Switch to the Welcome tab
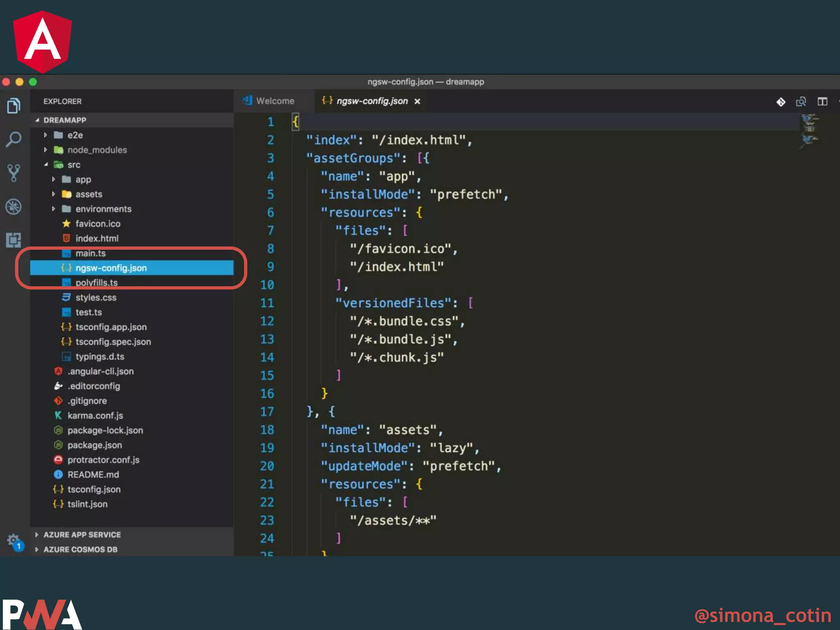Viewport: 840px width, 630px height. [x=274, y=101]
